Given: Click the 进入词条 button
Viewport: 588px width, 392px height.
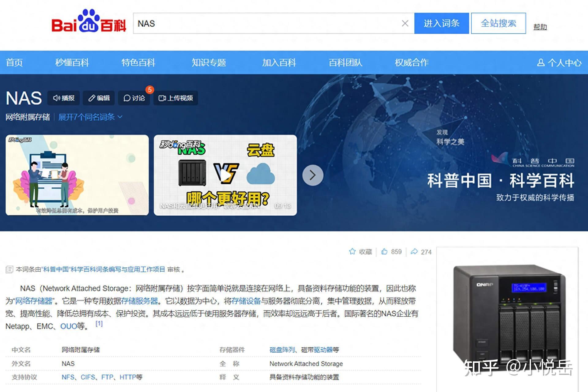Looking at the screenshot, I should click(x=441, y=23).
